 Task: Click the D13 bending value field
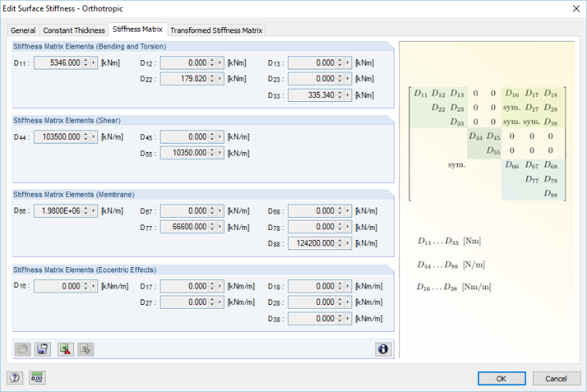click(312, 63)
